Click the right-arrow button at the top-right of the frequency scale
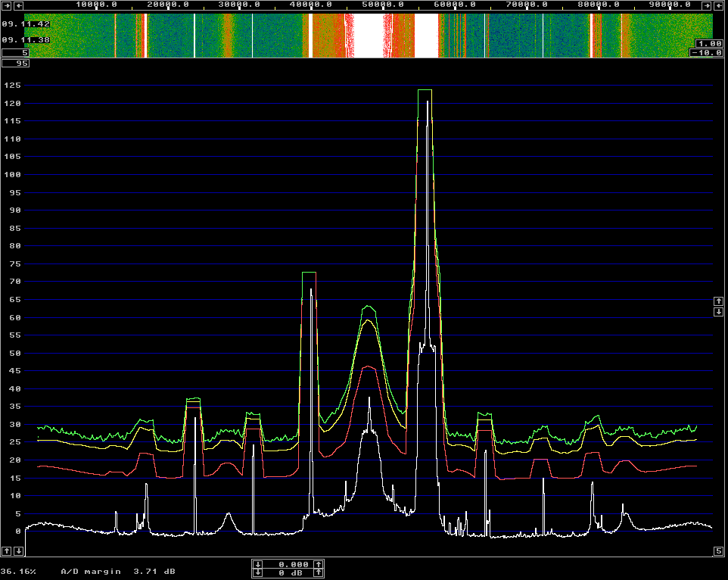Screen dimensions: 728x580 tap(706, 5)
